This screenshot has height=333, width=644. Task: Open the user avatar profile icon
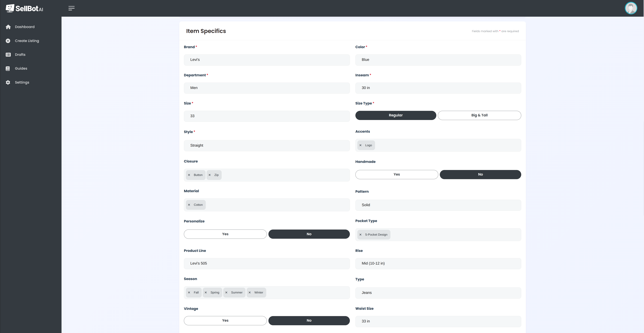point(631,8)
